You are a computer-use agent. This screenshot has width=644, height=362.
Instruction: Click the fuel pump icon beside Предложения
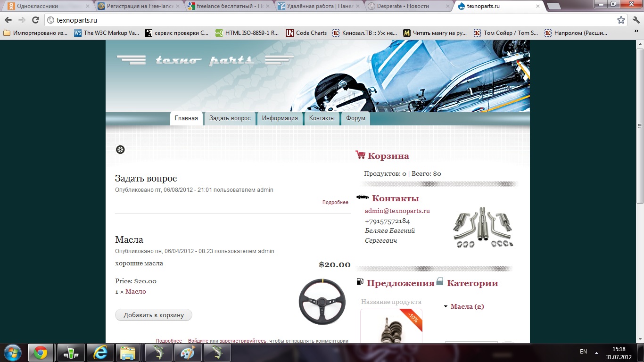point(360,282)
